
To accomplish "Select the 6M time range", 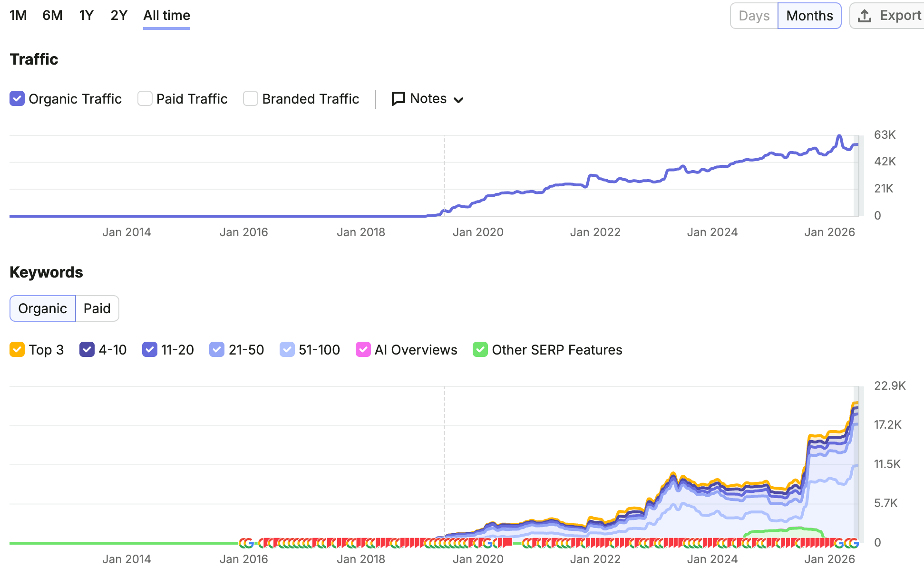I will (x=52, y=15).
